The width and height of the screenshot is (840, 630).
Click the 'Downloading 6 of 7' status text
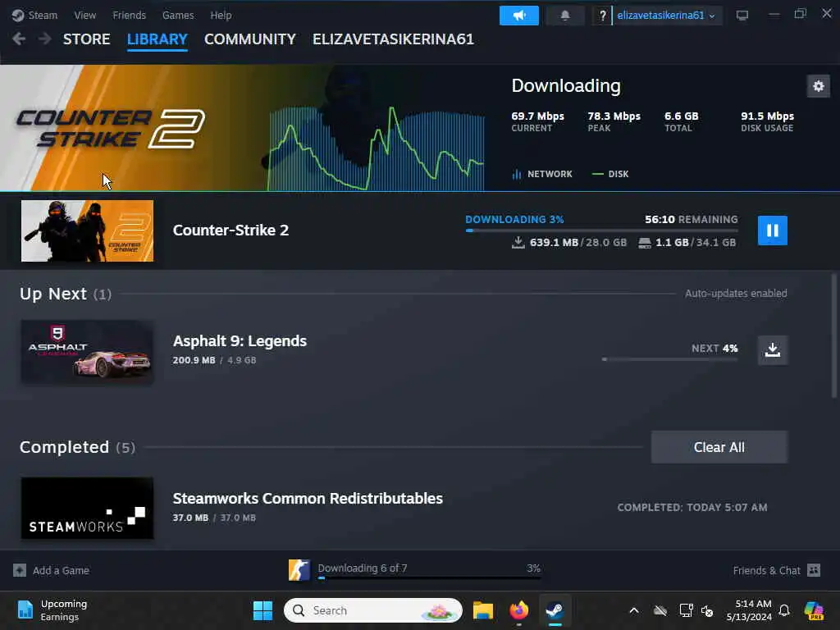362,568
